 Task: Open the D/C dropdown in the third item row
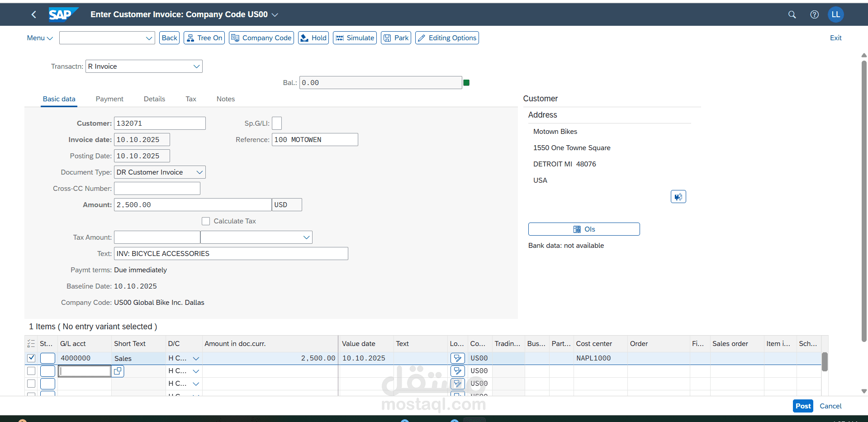point(196,384)
